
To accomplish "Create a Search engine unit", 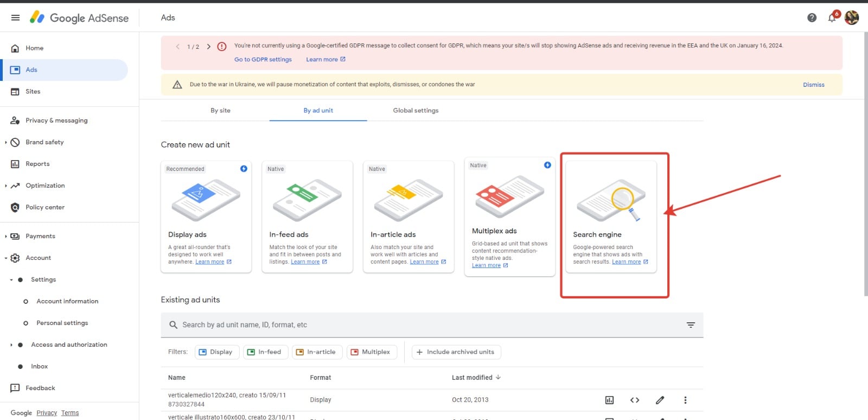I will pos(611,217).
